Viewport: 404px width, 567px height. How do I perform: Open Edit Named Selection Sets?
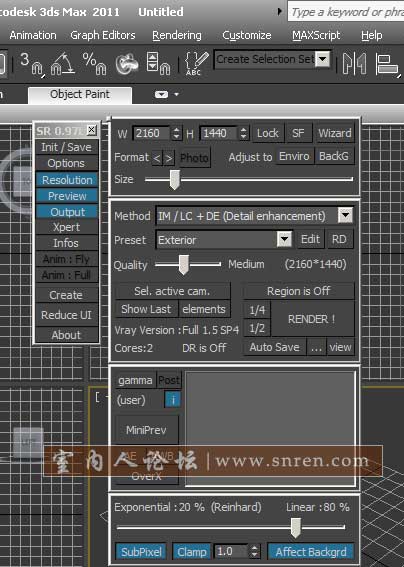click(x=196, y=63)
